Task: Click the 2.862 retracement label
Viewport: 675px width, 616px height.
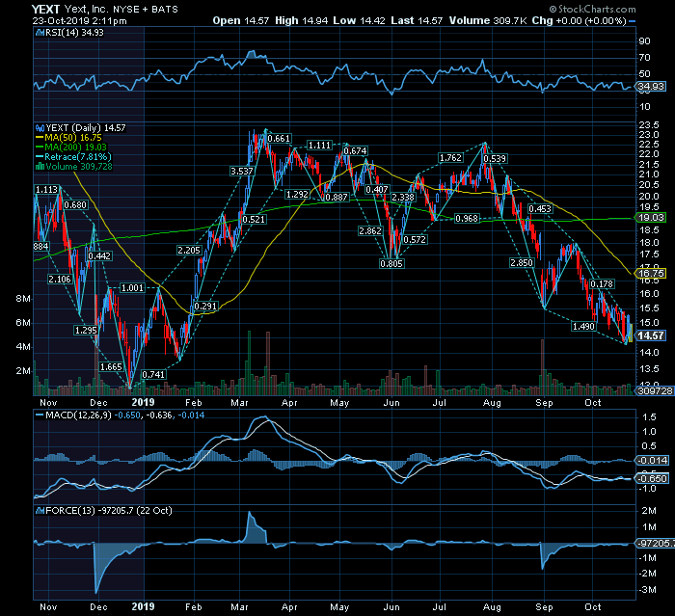Action: coord(370,231)
